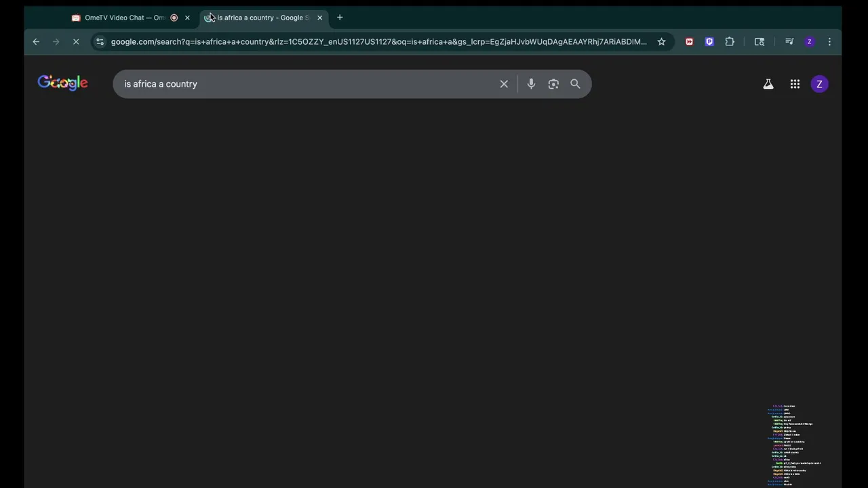Go back to the previous page
Screen dimensions: 868x488
(36, 42)
